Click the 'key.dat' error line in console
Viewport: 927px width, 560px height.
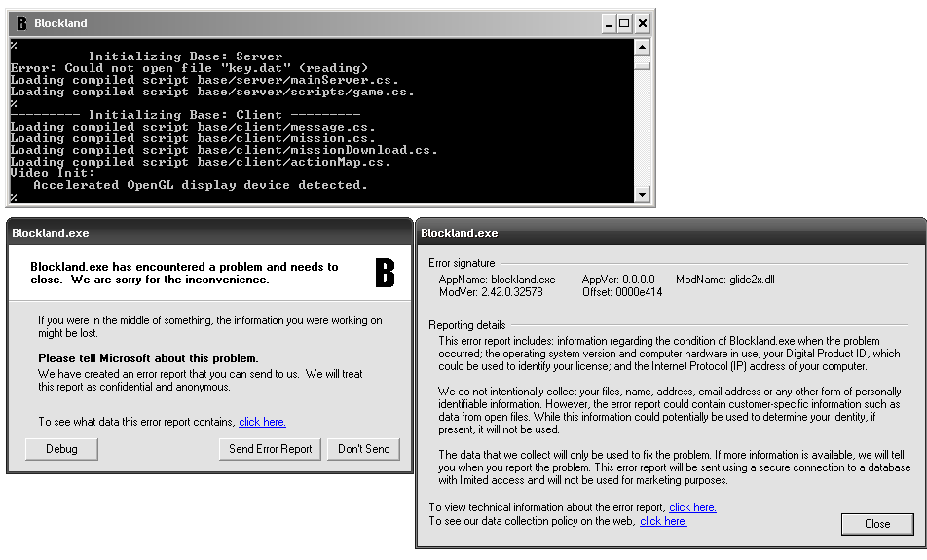point(189,68)
